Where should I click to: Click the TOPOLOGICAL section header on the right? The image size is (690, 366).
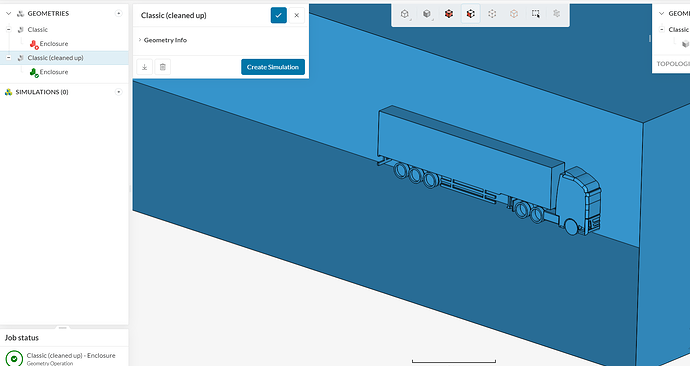[x=673, y=64]
